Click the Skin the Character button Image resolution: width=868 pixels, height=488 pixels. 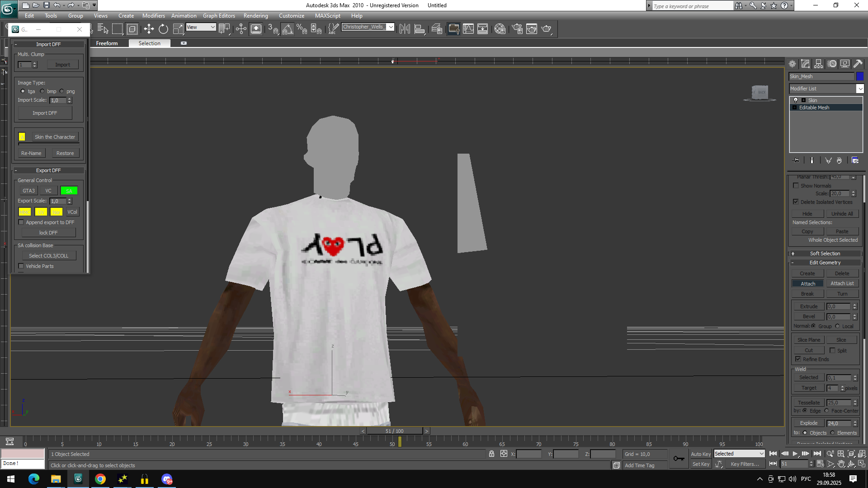[x=55, y=137]
